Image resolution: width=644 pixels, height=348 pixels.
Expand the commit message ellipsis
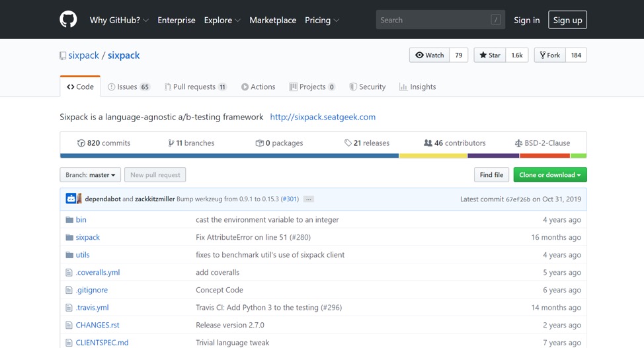tap(308, 199)
